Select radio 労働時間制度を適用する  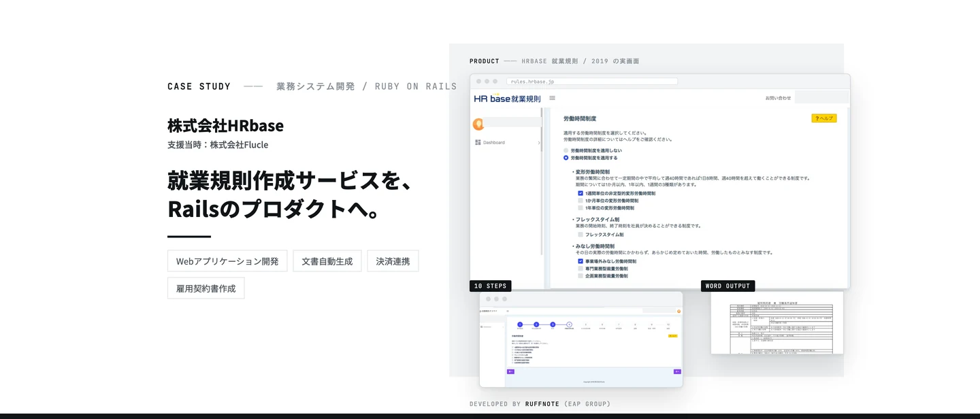click(x=565, y=158)
